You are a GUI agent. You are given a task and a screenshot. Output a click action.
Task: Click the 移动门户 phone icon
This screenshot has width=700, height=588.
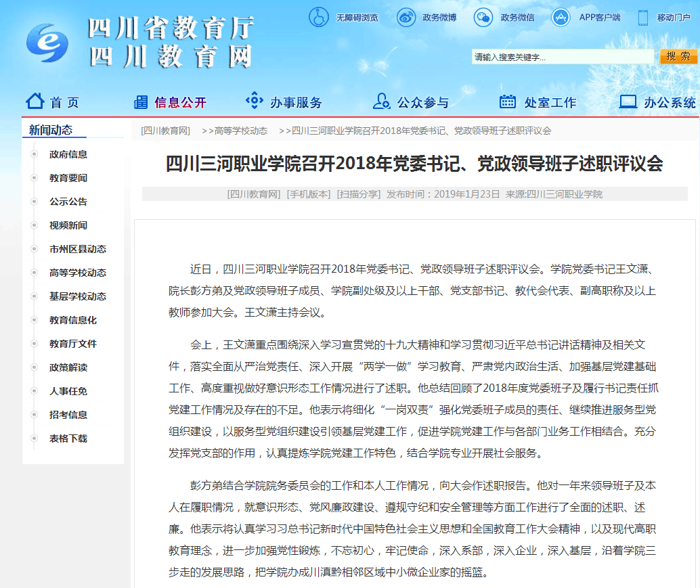tap(642, 18)
